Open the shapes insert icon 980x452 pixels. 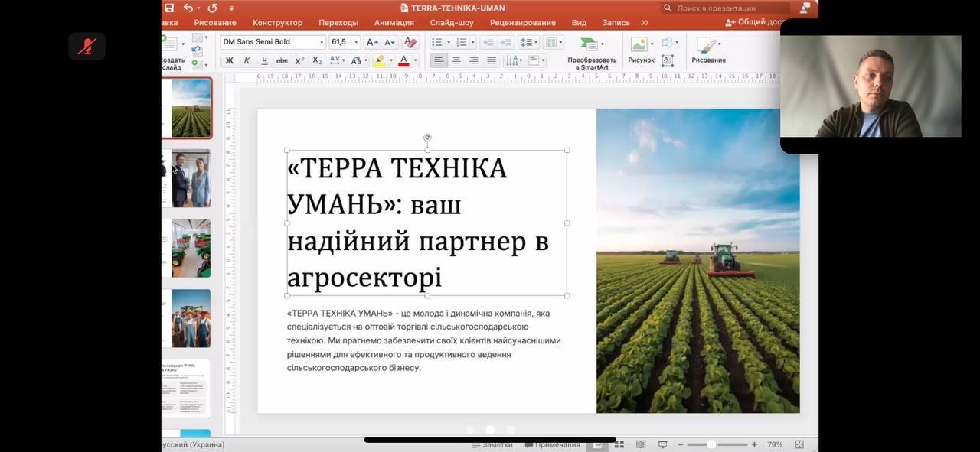668,42
